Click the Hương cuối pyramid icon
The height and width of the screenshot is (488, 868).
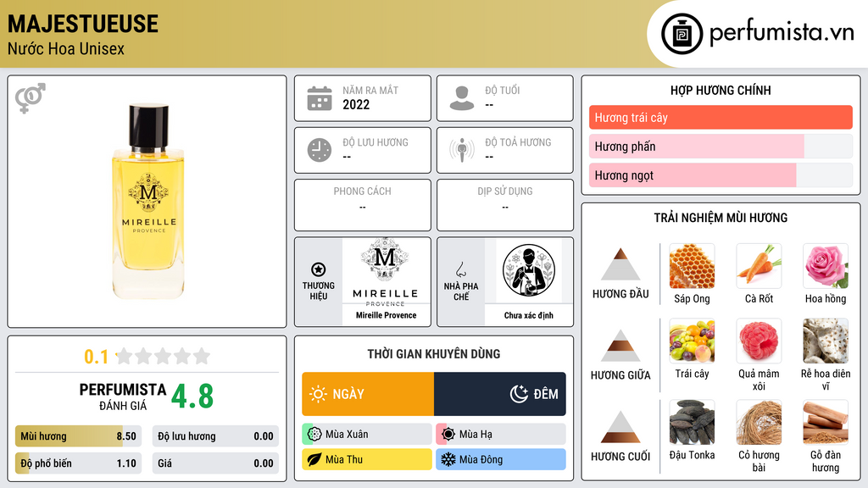[620, 427]
